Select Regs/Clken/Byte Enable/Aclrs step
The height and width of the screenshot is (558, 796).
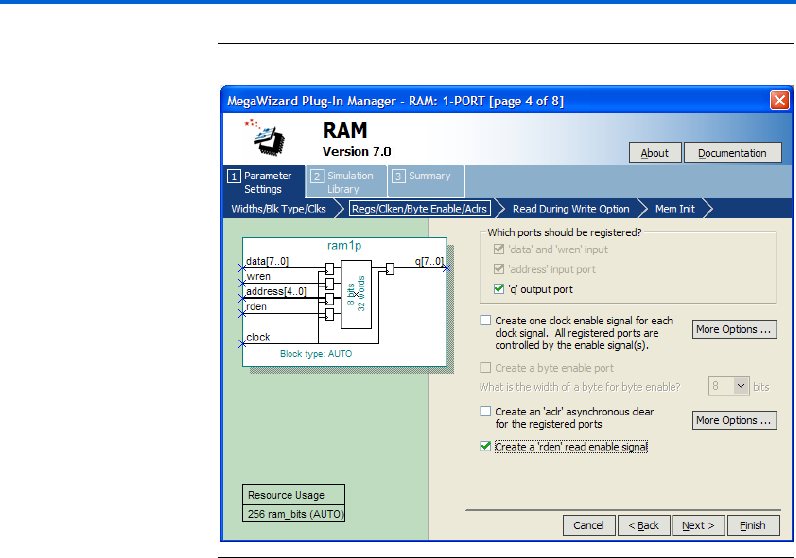[419, 209]
